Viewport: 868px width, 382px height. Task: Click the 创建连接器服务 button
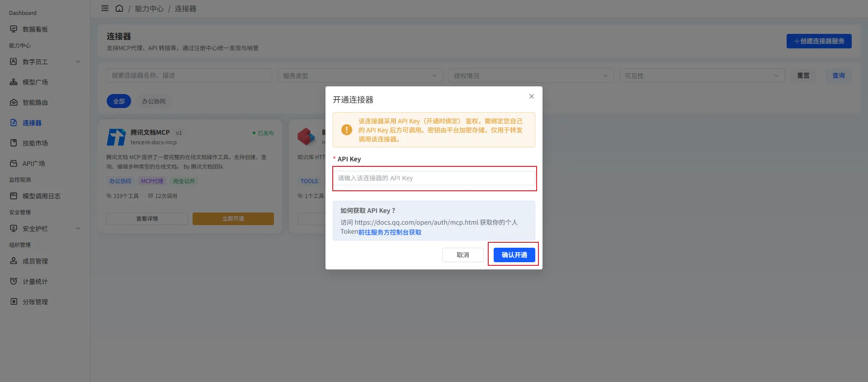[x=819, y=41]
